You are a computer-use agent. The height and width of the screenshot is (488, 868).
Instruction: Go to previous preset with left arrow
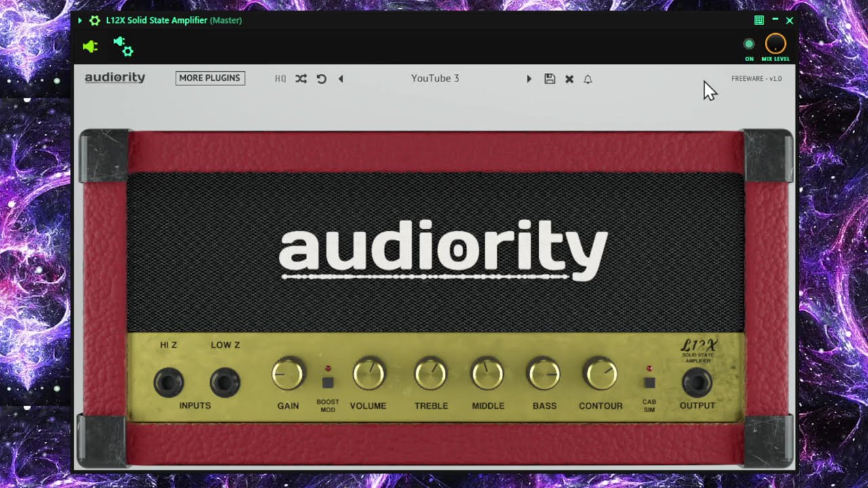coord(341,79)
